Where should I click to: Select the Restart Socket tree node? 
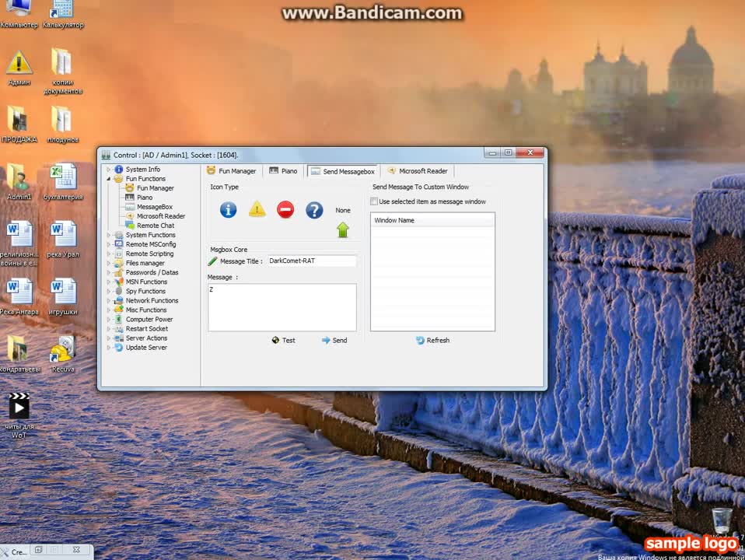(x=146, y=329)
